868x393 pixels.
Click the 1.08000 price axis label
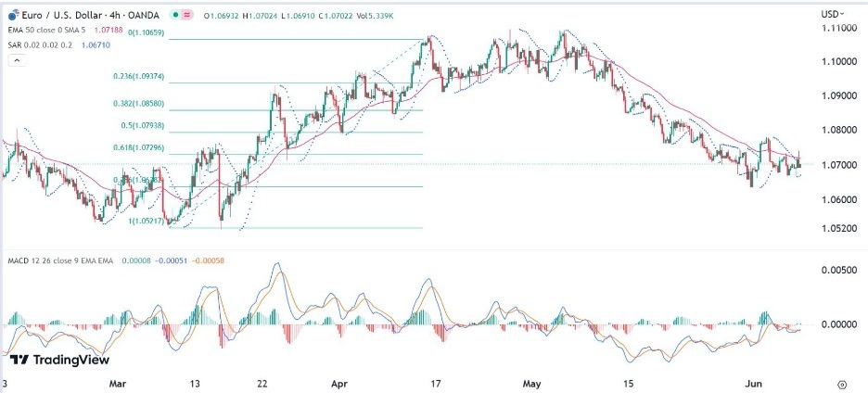(838, 130)
